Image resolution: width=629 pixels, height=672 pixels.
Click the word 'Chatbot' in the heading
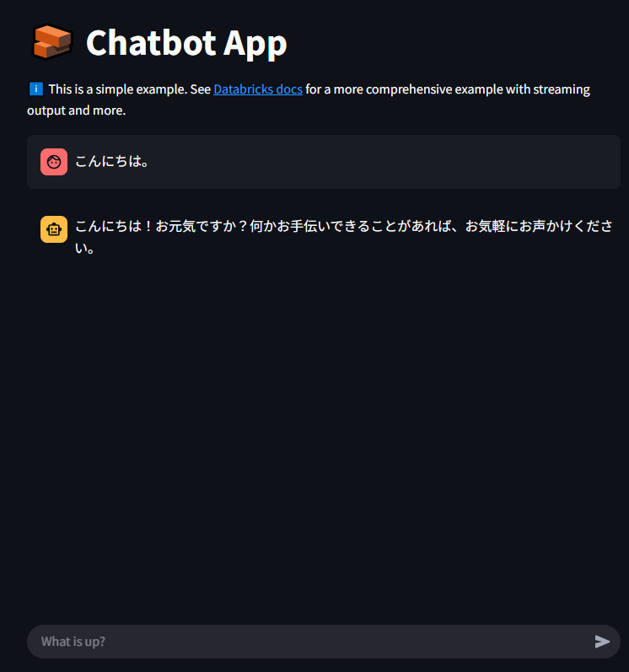(151, 43)
